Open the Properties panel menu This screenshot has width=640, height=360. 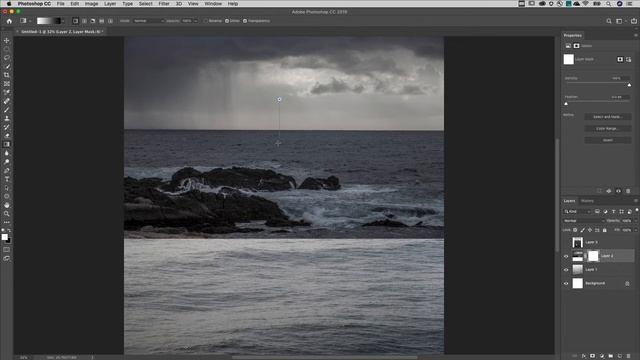pyautogui.click(x=636, y=36)
